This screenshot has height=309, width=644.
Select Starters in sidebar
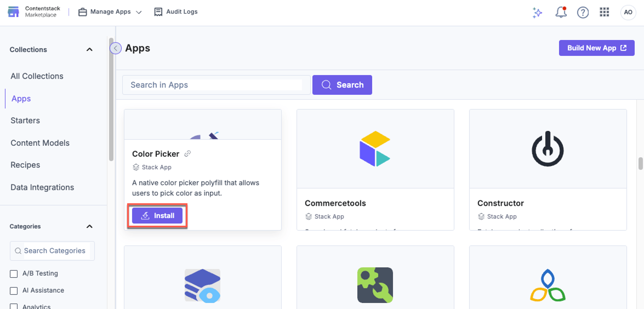tap(25, 121)
